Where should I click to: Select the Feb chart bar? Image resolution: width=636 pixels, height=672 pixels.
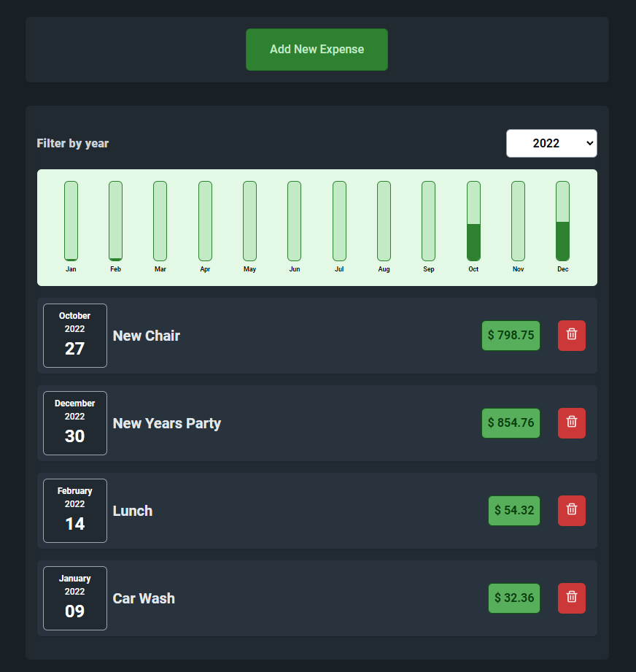click(x=116, y=221)
